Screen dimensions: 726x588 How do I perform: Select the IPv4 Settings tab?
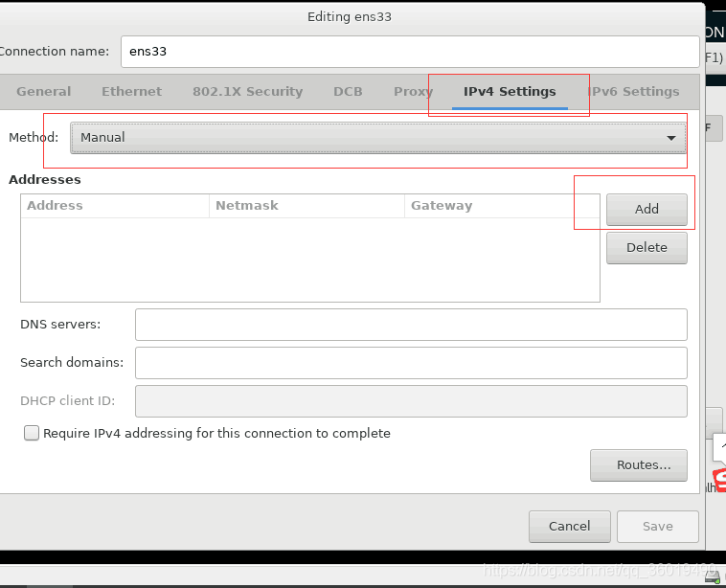[x=510, y=91]
